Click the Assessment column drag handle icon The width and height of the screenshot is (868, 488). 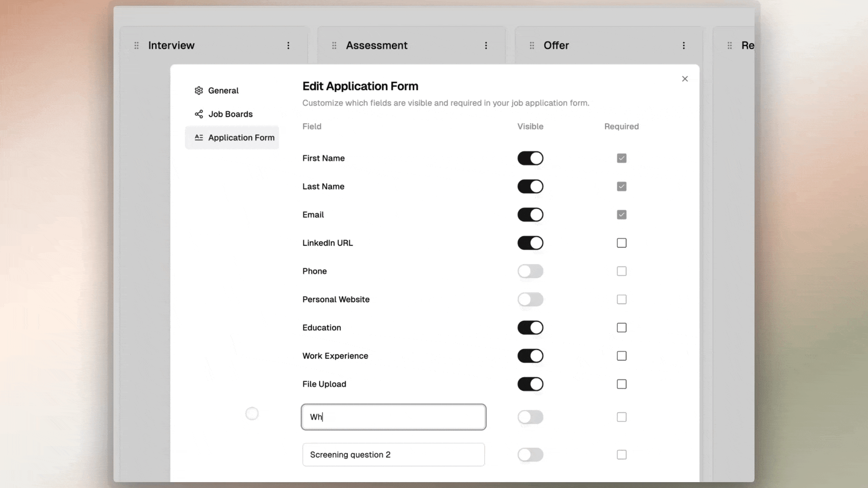click(334, 46)
